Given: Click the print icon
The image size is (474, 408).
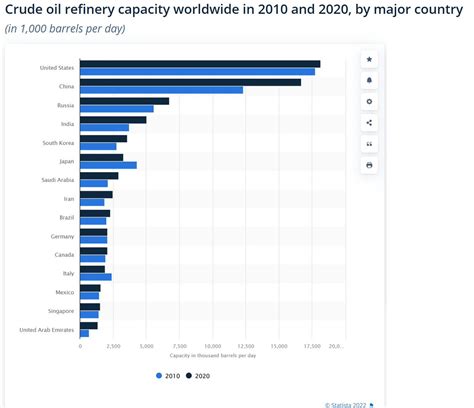Looking at the screenshot, I should tap(369, 165).
